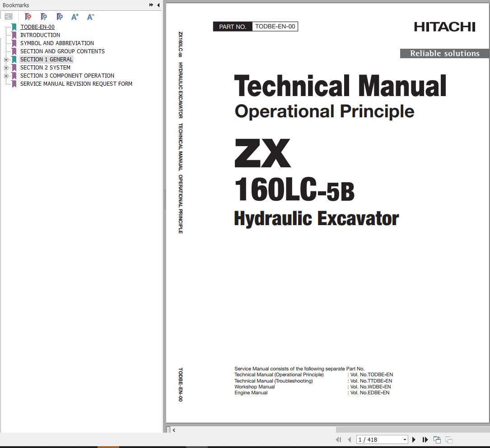Click the INTRODUCTION bookmark icon
The width and height of the screenshot is (490, 448).
(14, 35)
